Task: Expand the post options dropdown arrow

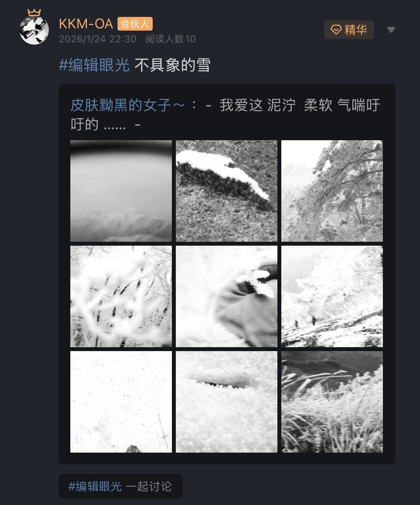Action: [x=391, y=30]
